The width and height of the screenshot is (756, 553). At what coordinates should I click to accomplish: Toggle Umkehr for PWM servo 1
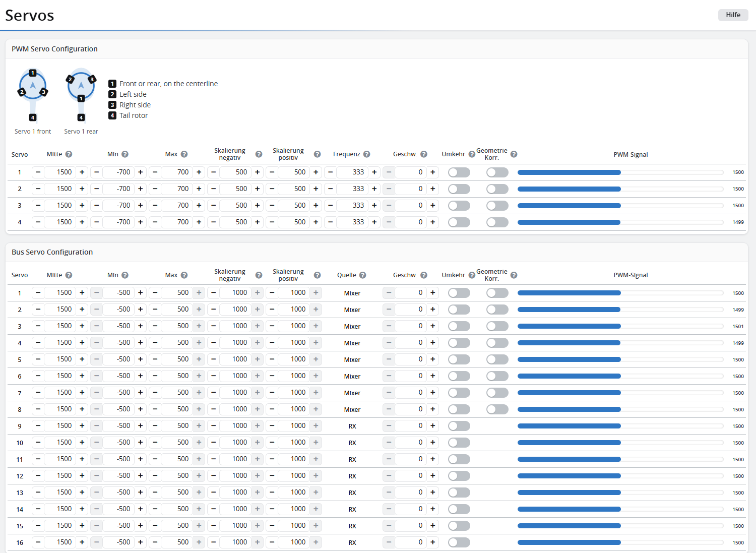click(459, 172)
